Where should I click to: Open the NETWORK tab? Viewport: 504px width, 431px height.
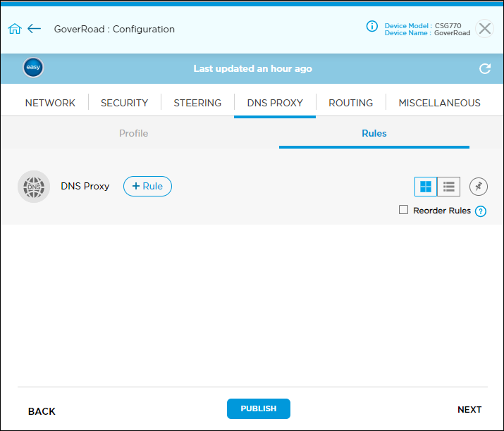50,103
